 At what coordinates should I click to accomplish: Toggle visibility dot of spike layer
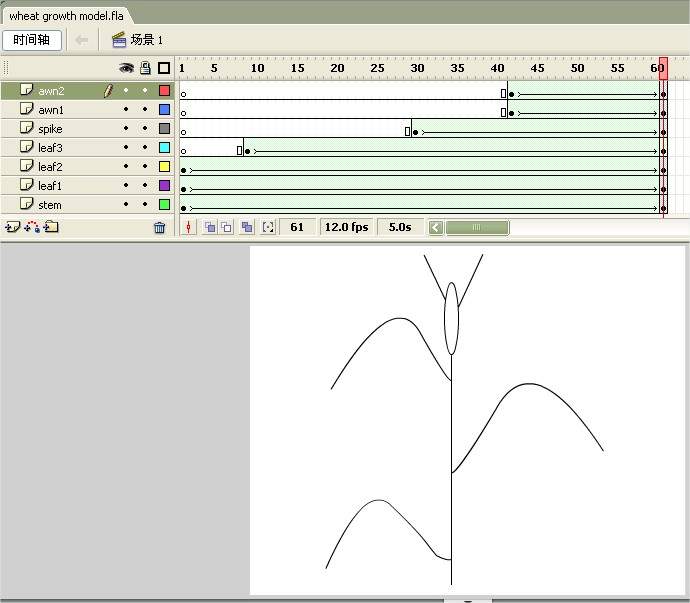click(126, 128)
